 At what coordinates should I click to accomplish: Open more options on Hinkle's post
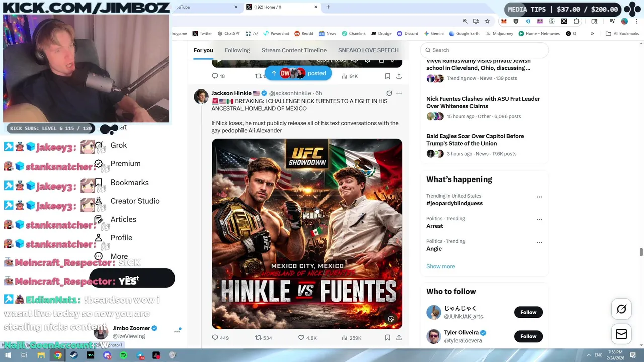[399, 93]
